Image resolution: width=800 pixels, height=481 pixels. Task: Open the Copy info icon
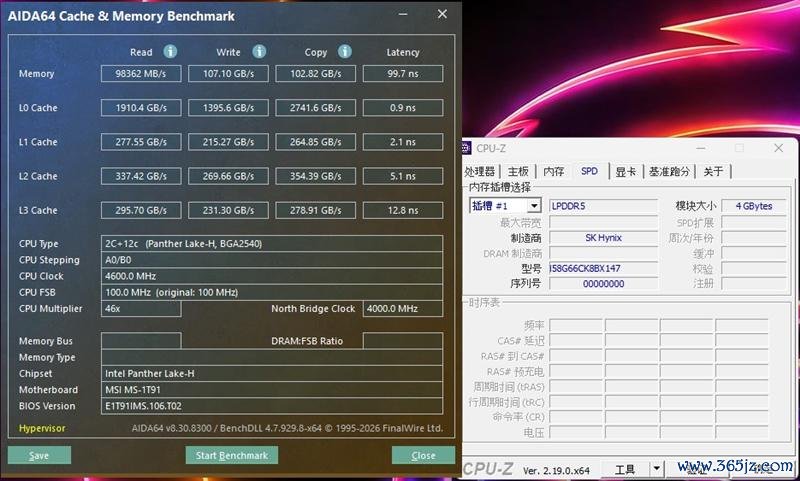click(x=345, y=52)
